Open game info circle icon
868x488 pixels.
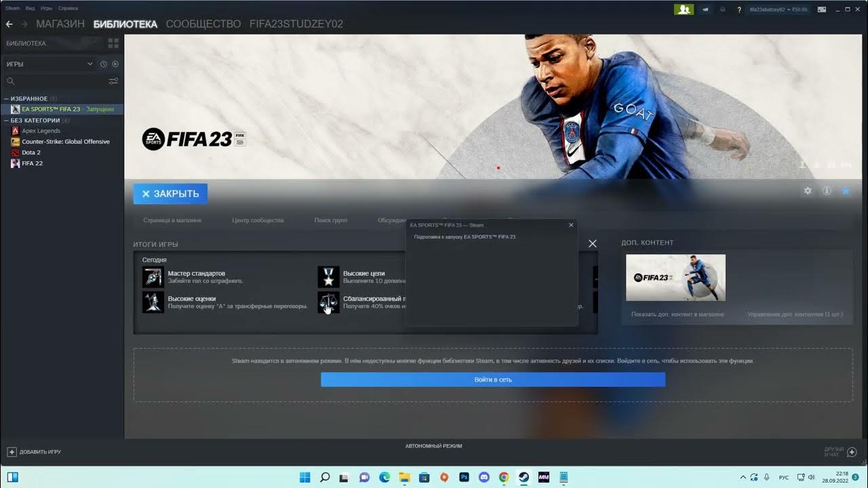(827, 191)
